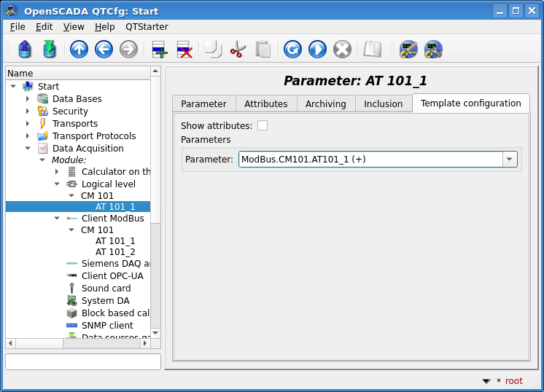The width and height of the screenshot is (544, 392).
Task: Open the Parameter combo box dropdown
Action: 509,160
